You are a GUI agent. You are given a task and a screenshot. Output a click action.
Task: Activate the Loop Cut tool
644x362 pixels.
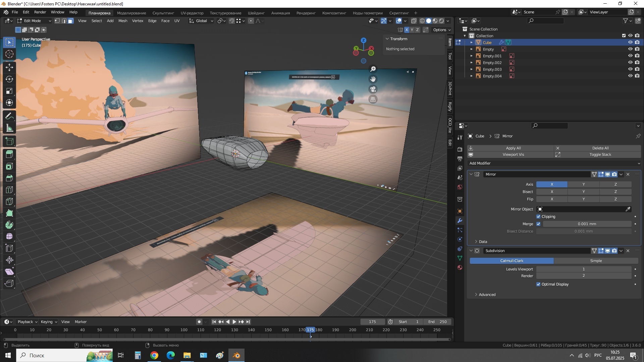click(x=9, y=190)
